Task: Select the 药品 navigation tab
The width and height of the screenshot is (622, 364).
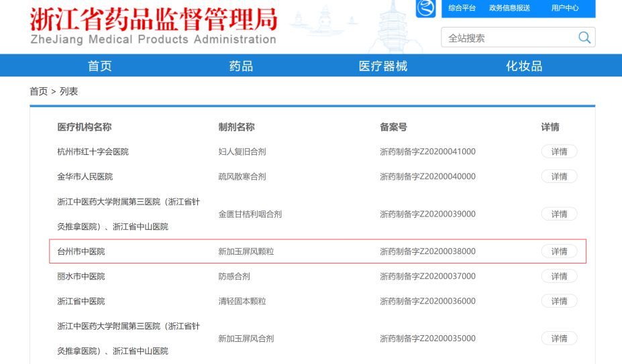Action: click(x=241, y=66)
